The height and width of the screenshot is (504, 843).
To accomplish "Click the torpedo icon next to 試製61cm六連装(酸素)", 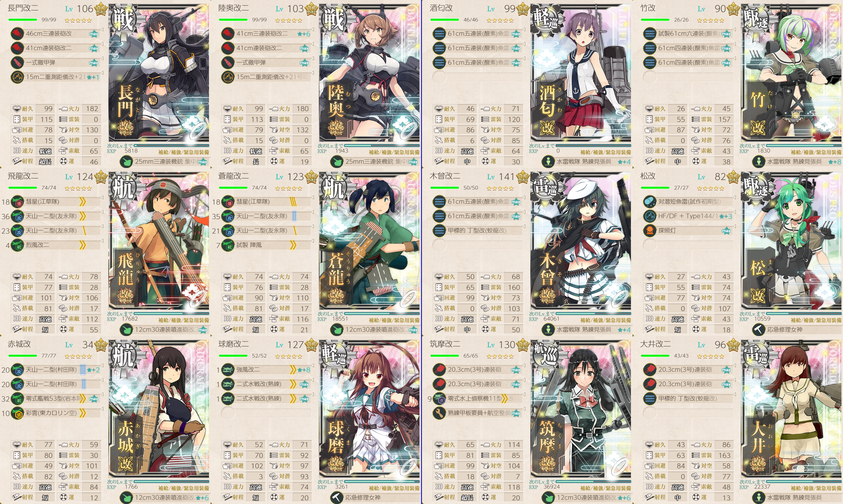I will click(x=650, y=34).
